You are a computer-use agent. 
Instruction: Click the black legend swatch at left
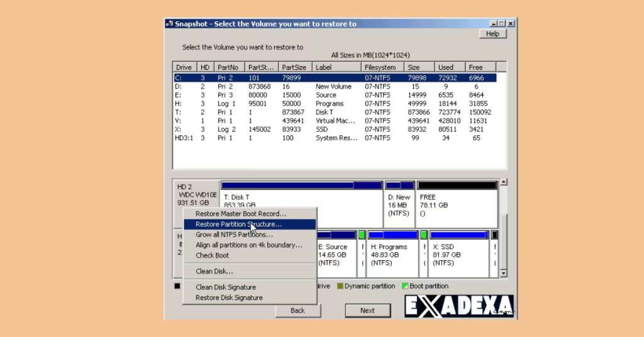(x=177, y=286)
